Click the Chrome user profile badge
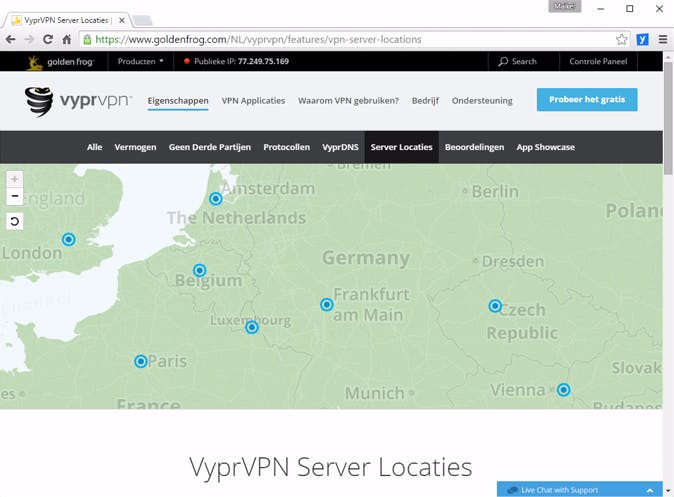This screenshot has height=497, width=674. (x=564, y=6)
